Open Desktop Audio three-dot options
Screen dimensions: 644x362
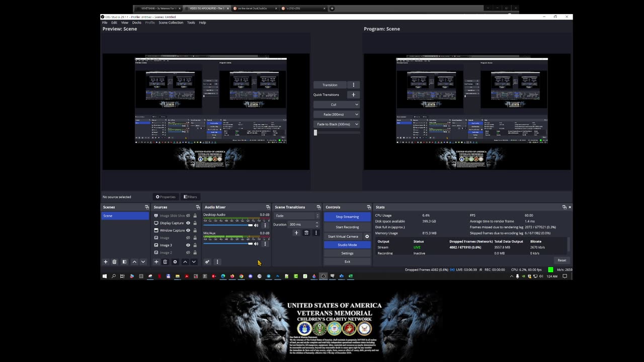tap(265, 225)
